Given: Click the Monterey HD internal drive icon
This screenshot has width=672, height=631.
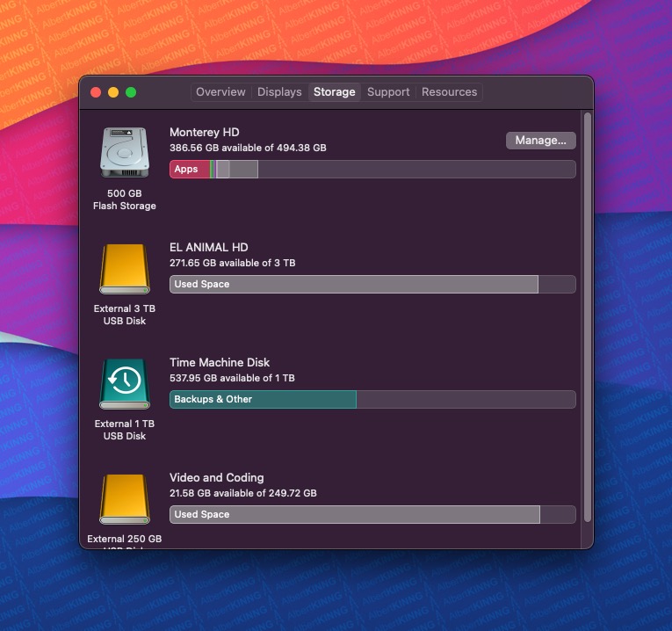Looking at the screenshot, I should pyautogui.click(x=124, y=153).
